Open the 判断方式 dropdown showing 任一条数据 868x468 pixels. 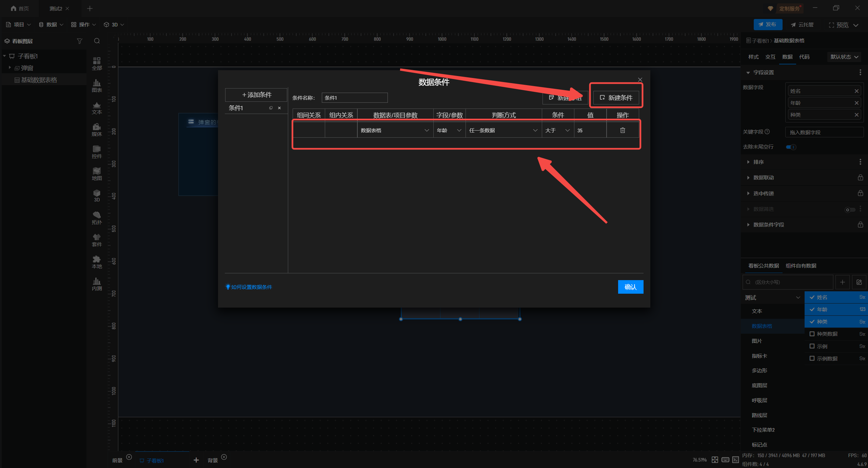(x=503, y=130)
